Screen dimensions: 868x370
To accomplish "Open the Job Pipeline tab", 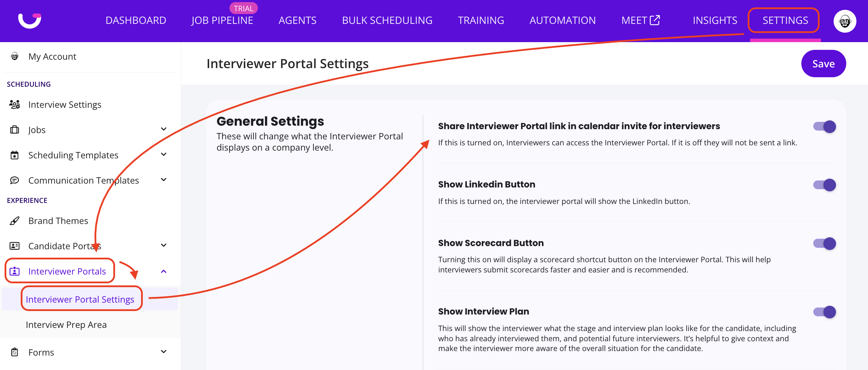I will click(x=222, y=20).
